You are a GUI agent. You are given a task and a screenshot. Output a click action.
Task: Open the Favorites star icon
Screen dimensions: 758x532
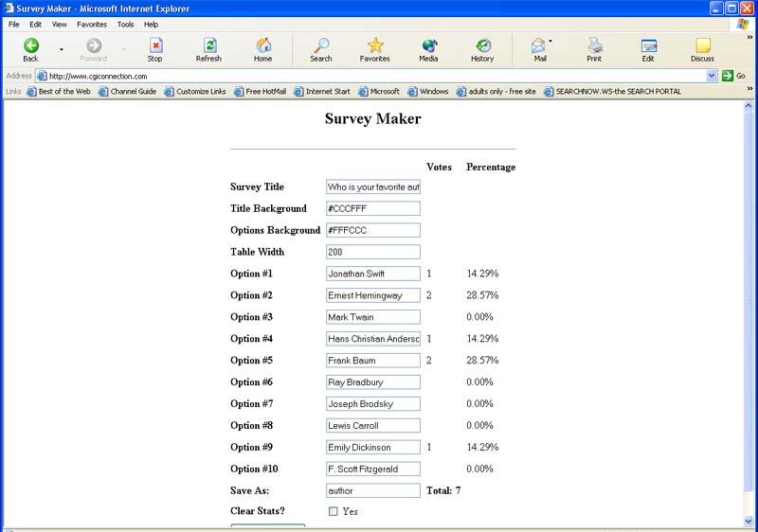[375, 45]
